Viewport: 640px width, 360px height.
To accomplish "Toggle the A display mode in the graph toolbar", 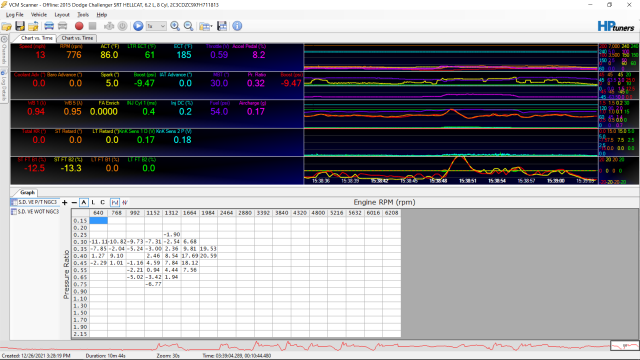I will [x=84, y=202].
